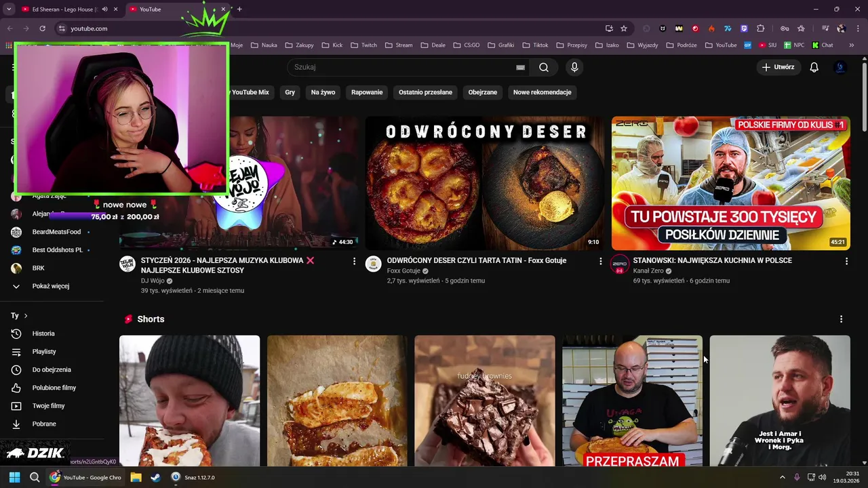Open Steam from the taskbar

(x=155, y=477)
